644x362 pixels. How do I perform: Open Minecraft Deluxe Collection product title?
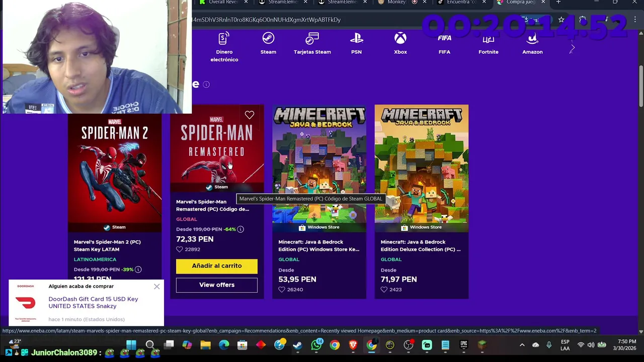coord(421,245)
